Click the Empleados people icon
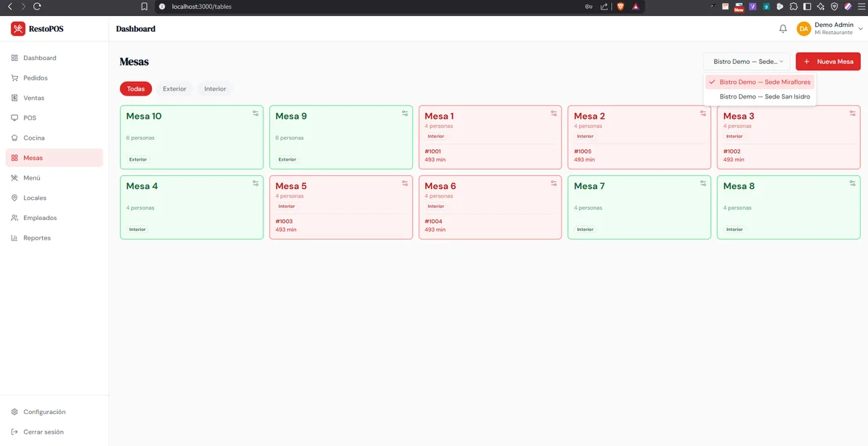Image resolution: width=868 pixels, height=446 pixels. coord(15,218)
